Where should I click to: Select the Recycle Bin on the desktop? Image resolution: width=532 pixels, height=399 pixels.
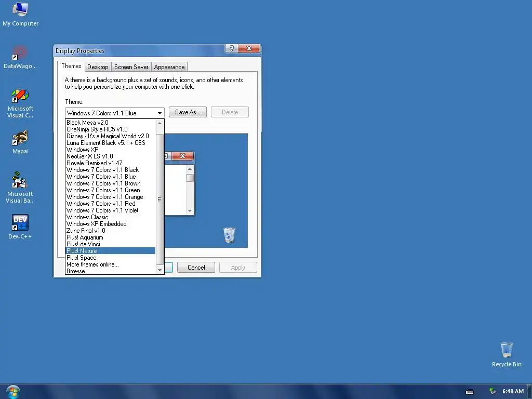[507, 354]
